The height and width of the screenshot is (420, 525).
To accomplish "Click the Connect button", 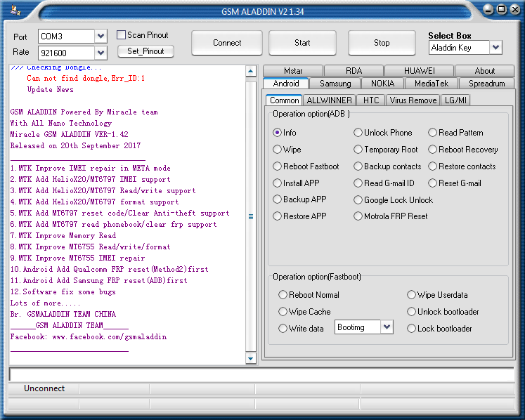I will [x=227, y=43].
